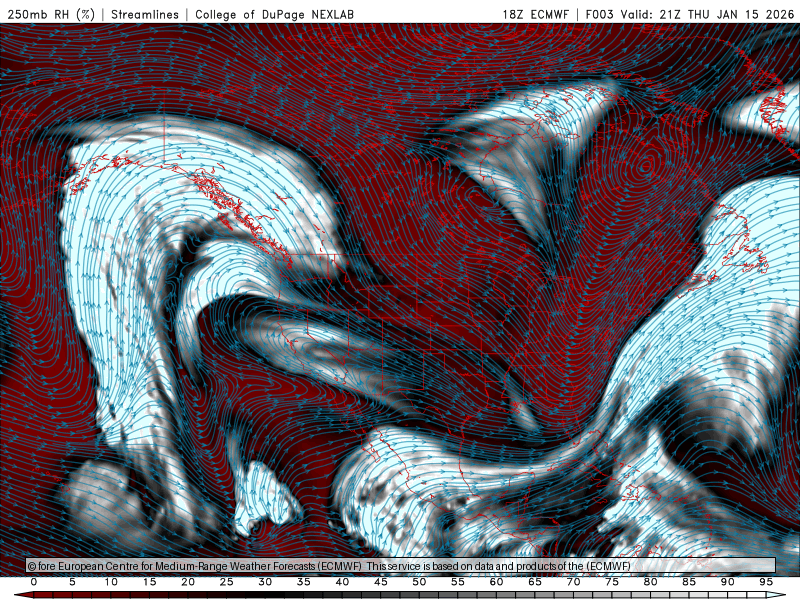Click the "5" value on color scale
Viewport: 800px width, 600px height.
coord(72,582)
